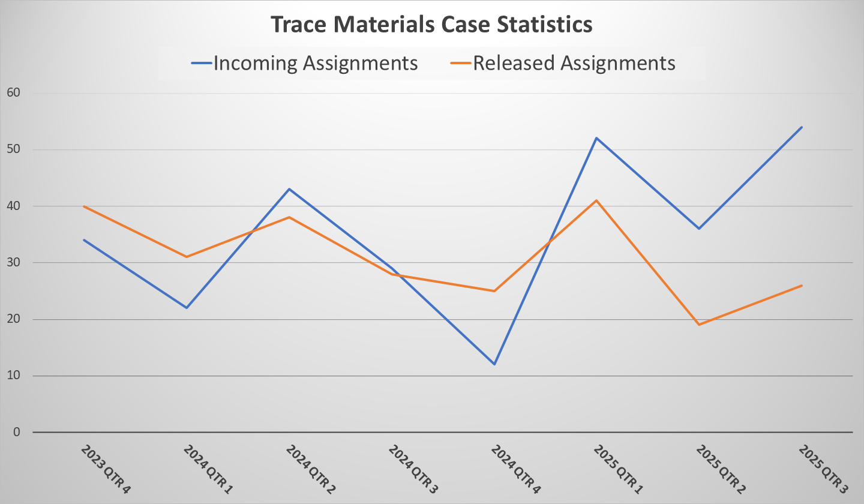This screenshot has width=864, height=504.
Task: Select the 30 value on the vertical axis
Action: pos(13,263)
